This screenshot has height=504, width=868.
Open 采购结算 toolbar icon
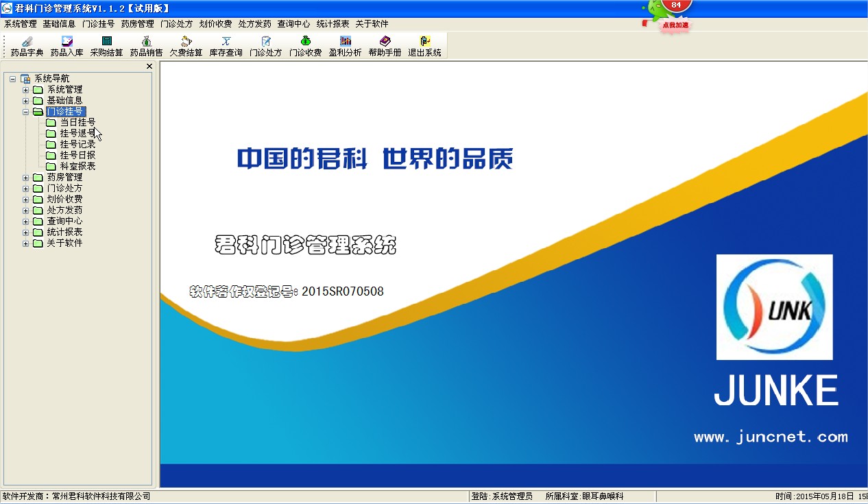(x=106, y=46)
